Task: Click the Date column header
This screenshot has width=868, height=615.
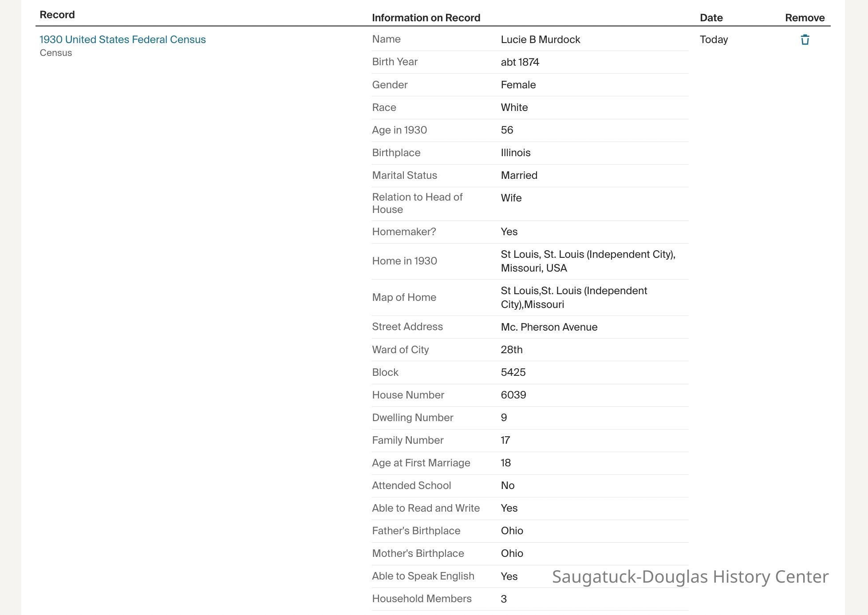Action: tap(711, 18)
